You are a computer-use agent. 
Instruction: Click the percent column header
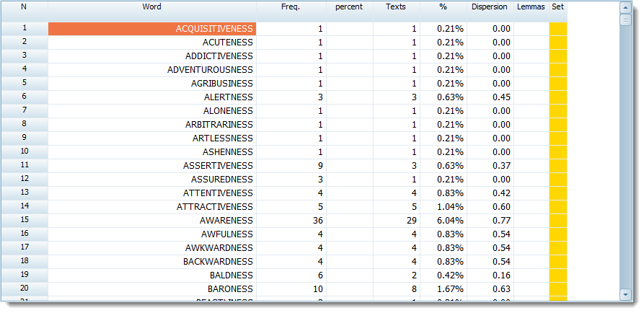pyautogui.click(x=349, y=7)
